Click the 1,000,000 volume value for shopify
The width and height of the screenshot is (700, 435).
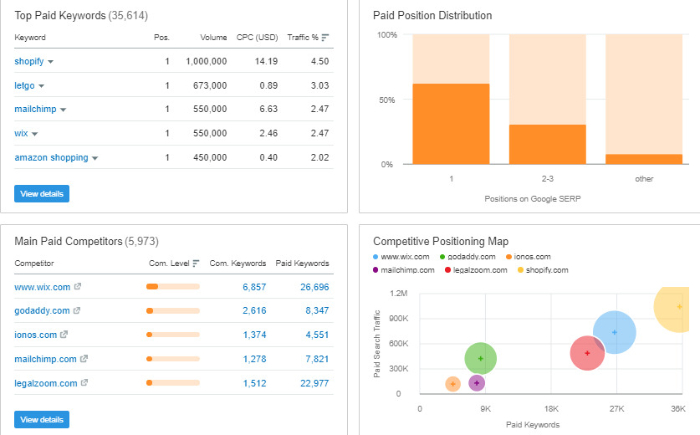click(206, 61)
